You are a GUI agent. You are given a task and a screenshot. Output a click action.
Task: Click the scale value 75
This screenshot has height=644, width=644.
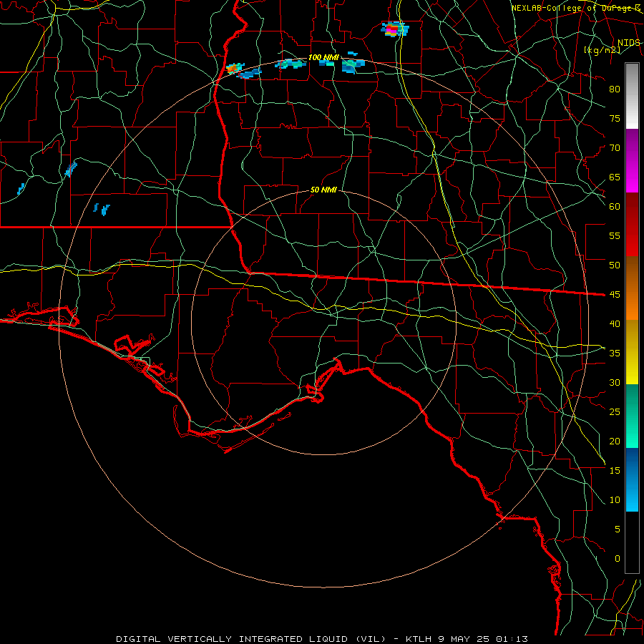coord(615,118)
